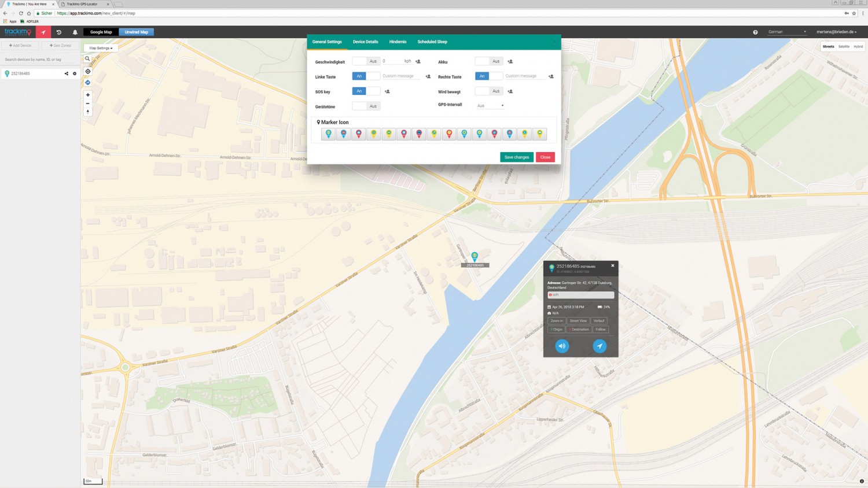Click the red Close button in settings dialog
Image resolution: width=868 pixels, height=488 pixels.
(x=545, y=157)
